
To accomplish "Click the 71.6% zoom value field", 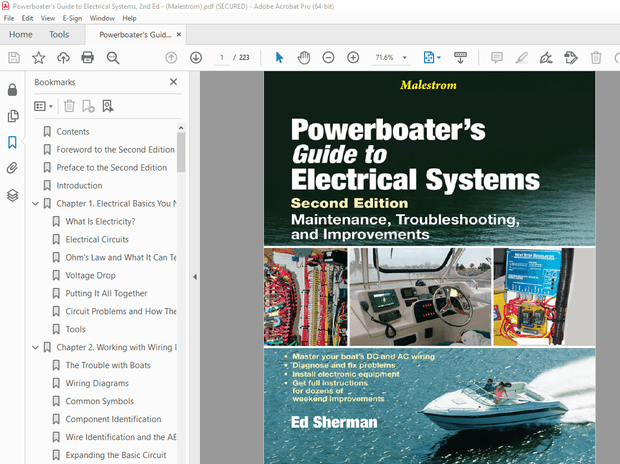I will click(x=384, y=58).
